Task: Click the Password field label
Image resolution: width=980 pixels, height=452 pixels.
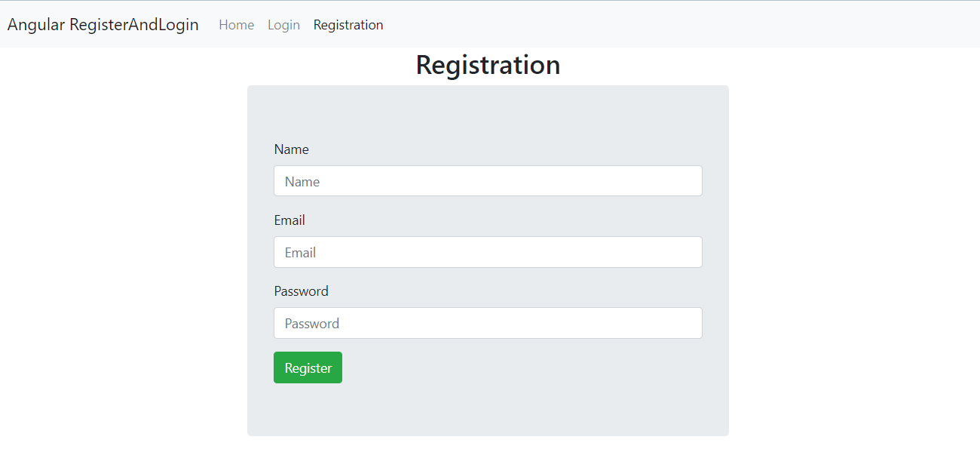Action: click(x=301, y=291)
